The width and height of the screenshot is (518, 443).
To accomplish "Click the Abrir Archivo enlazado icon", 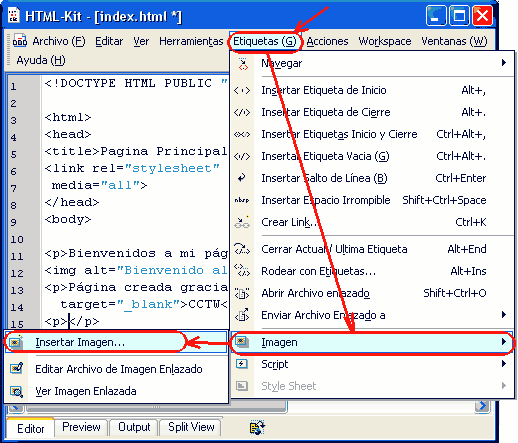I will [242, 293].
